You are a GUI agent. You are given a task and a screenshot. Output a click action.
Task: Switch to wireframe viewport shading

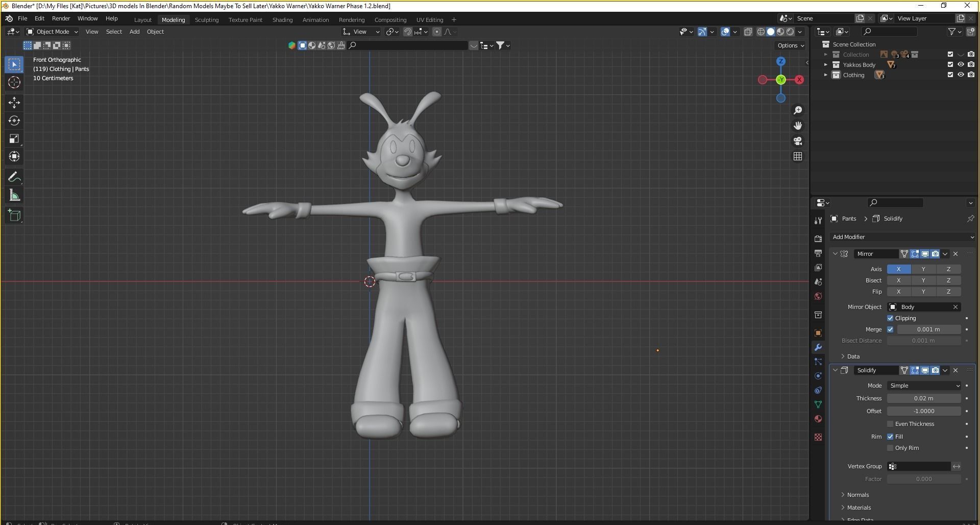(x=761, y=32)
